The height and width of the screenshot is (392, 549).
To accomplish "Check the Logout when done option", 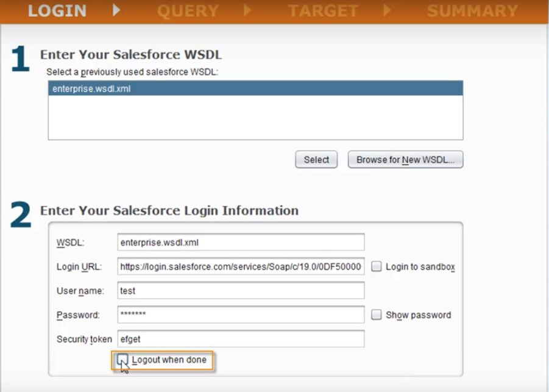I will 122,360.
